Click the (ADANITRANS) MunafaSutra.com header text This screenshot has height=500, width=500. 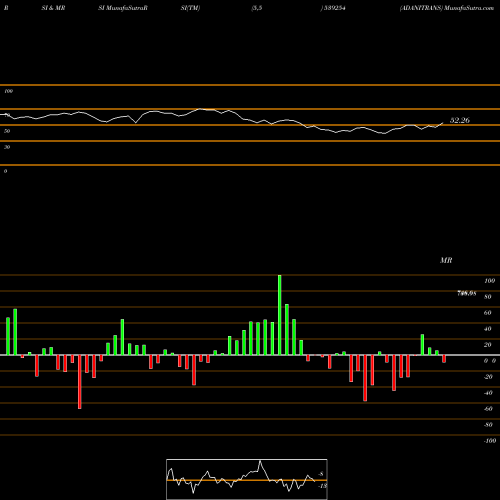point(447,8)
